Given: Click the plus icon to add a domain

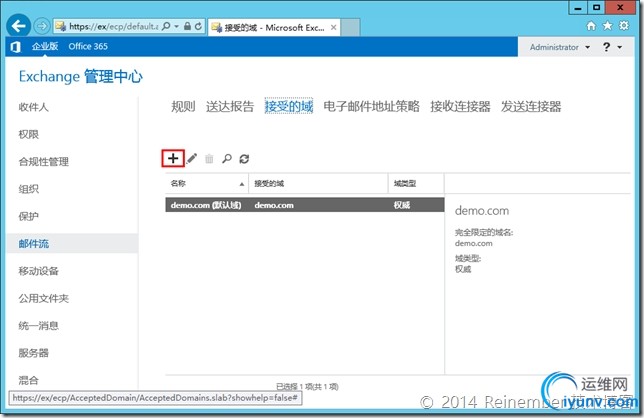Looking at the screenshot, I should (x=173, y=158).
